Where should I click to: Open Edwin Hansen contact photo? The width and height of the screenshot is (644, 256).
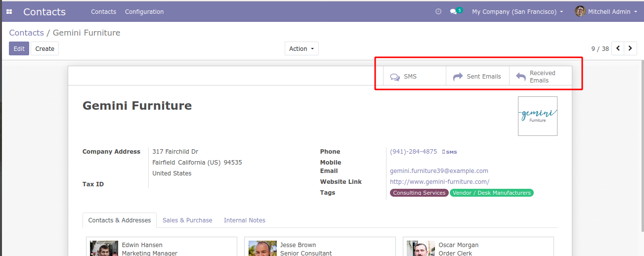(104, 248)
